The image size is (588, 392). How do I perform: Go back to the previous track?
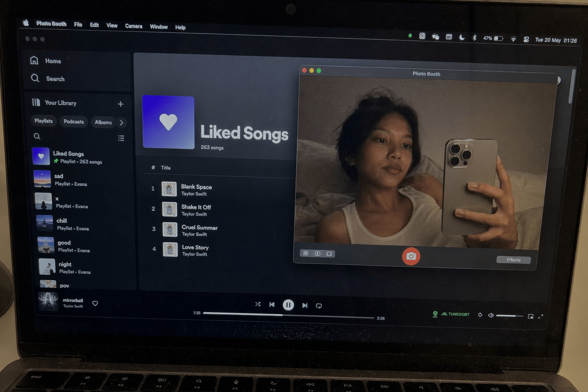[x=272, y=305]
